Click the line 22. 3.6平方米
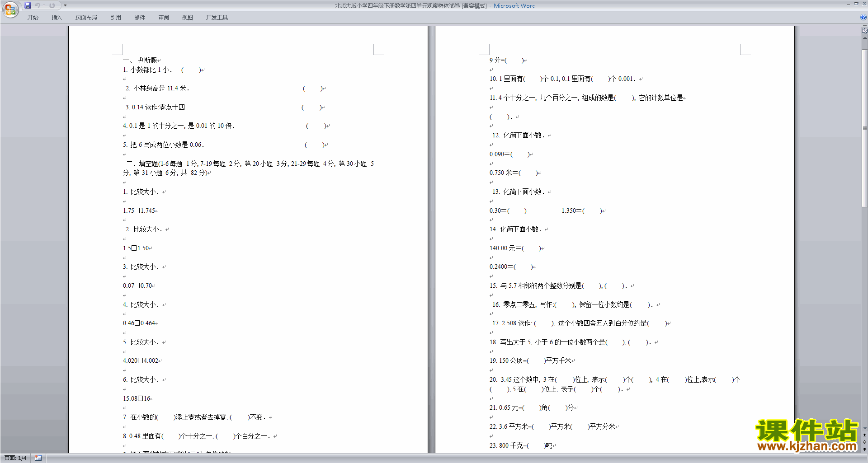Screen dimensions: 868x463 [x=552, y=427]
